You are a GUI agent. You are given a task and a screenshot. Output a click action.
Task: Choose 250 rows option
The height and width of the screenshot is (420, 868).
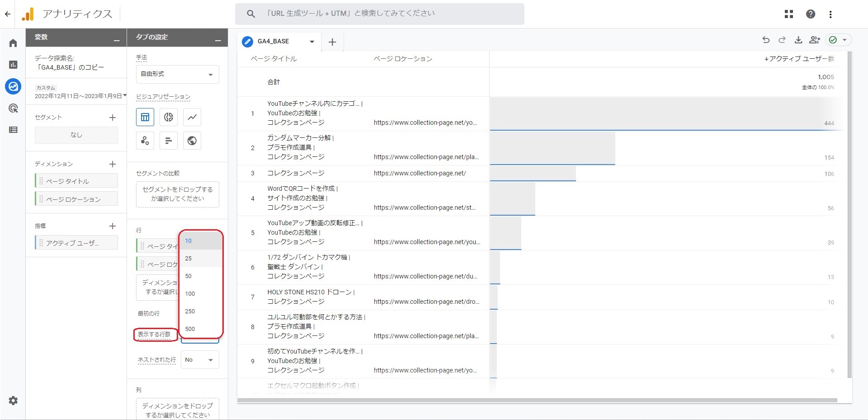[x=201, y=311]
